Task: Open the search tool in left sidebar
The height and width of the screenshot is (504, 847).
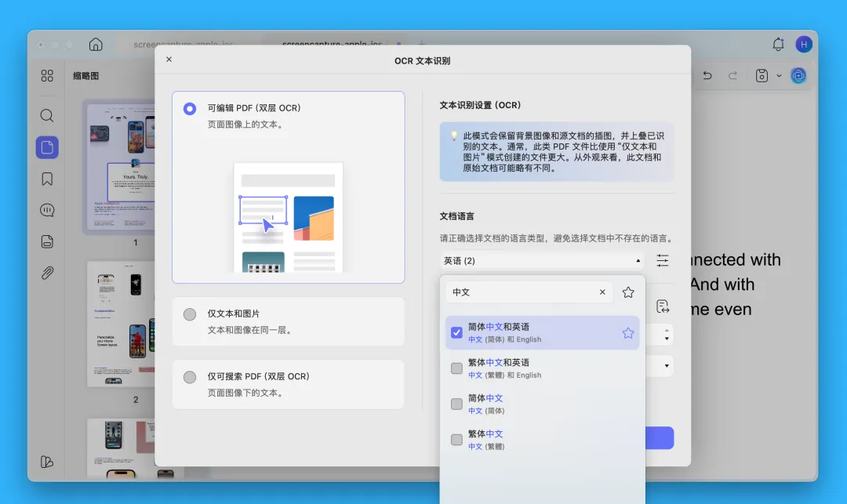Action: pyautogui.click(x=47, y=115)
